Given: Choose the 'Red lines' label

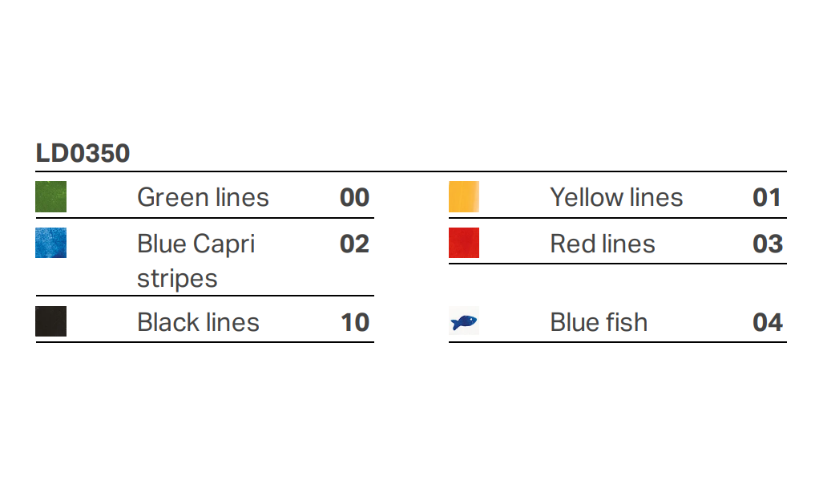Looking at the screenshot, I should pyautogui.click(x=603, y=244).
